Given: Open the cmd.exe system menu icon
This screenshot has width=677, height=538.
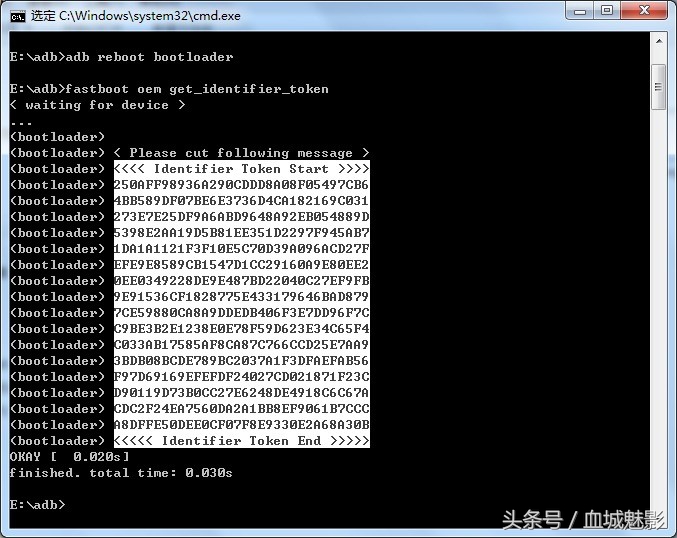Looking at the screenshot, I should coord(18,16).
